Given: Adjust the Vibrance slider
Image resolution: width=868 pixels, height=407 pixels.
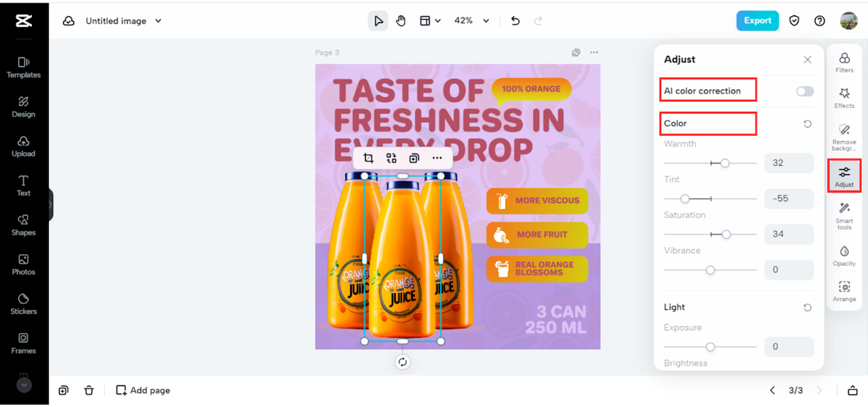Looking at the screenshot, I should click(x=711, y=270).
